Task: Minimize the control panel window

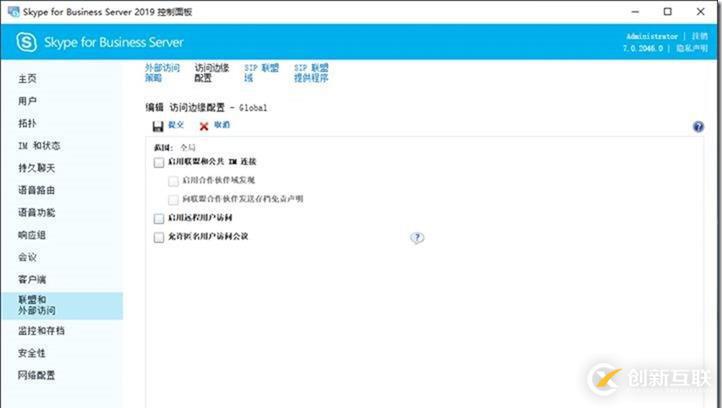Action: pos(635,12)
